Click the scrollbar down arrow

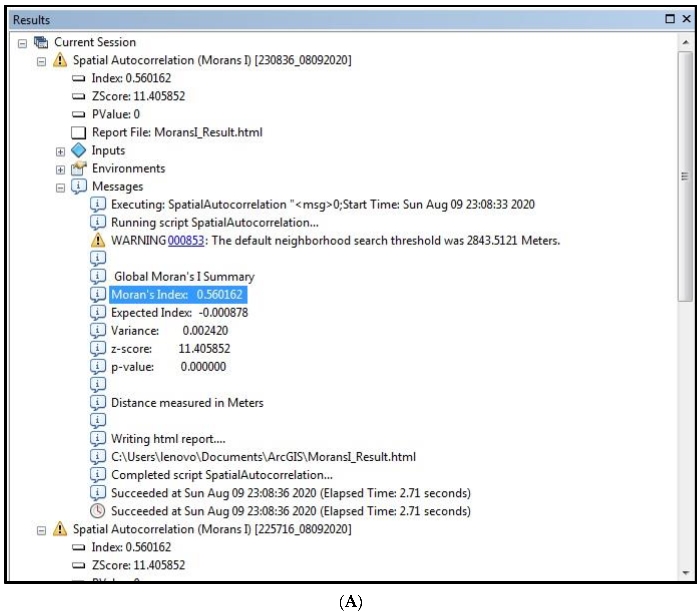coord(685,573)
